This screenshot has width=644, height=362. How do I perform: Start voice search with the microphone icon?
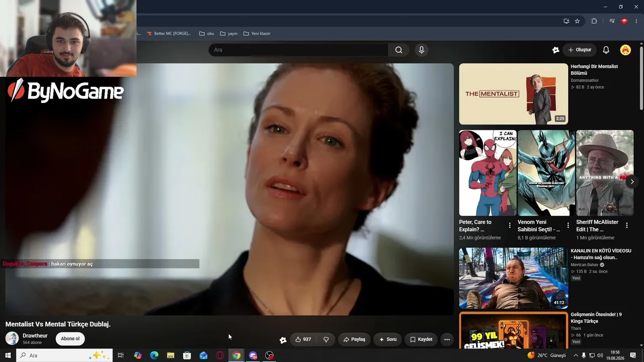pos(422,50)
